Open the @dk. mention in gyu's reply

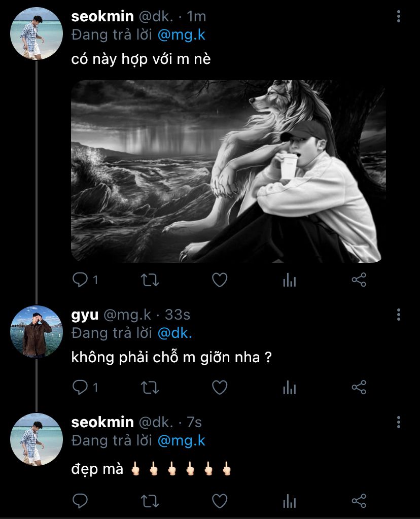[175, 333]
